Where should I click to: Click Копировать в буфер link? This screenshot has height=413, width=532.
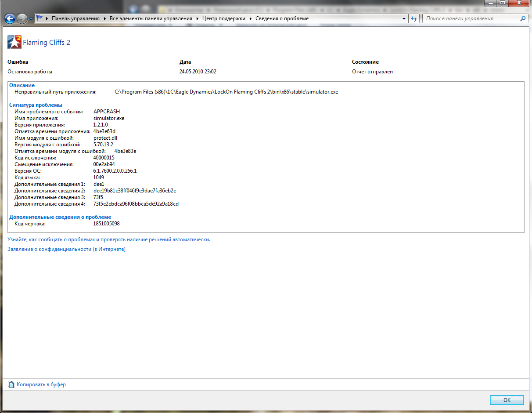41,384
